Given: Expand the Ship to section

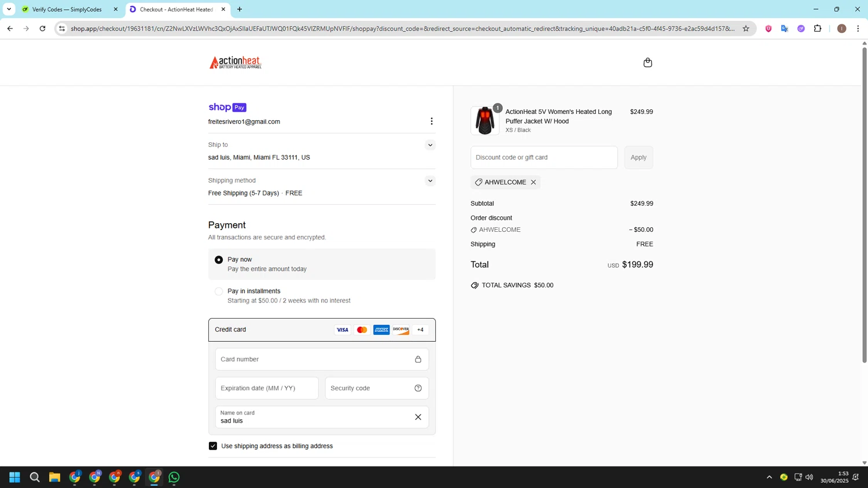Looking at the screenshot, I should click(x=430, y=145).
